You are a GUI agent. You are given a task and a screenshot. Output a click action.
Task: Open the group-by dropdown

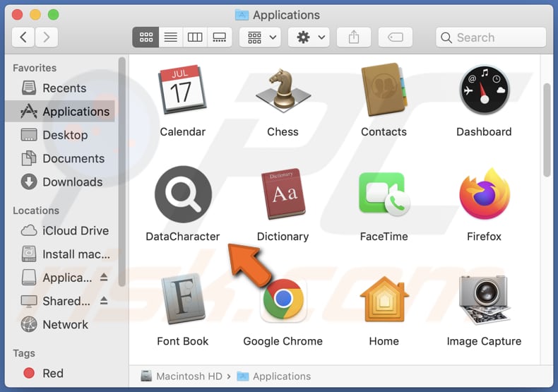tap(260, 37)
